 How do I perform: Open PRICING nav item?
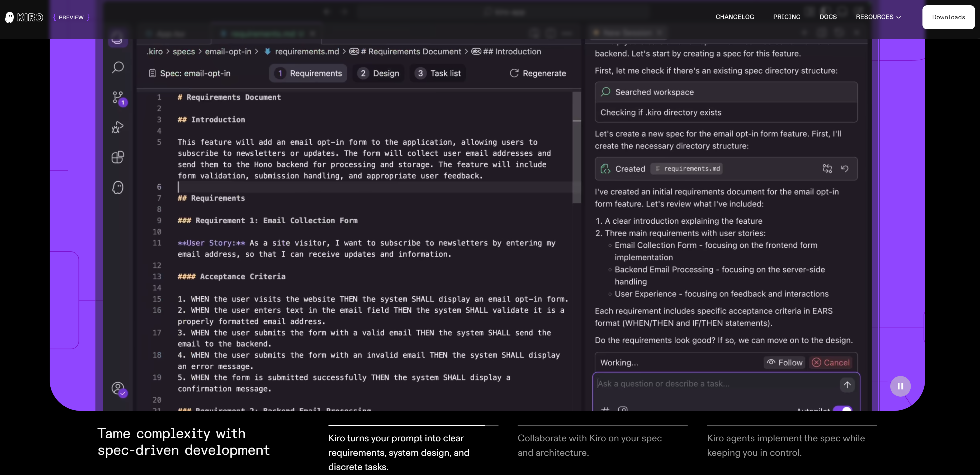point(786,17)
